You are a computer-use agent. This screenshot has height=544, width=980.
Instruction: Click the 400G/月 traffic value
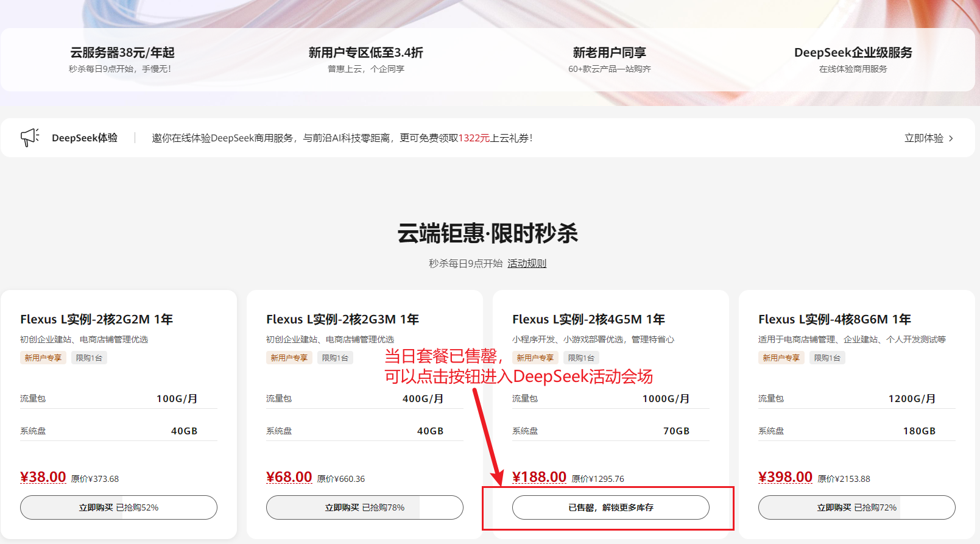(x=423, y=398)
